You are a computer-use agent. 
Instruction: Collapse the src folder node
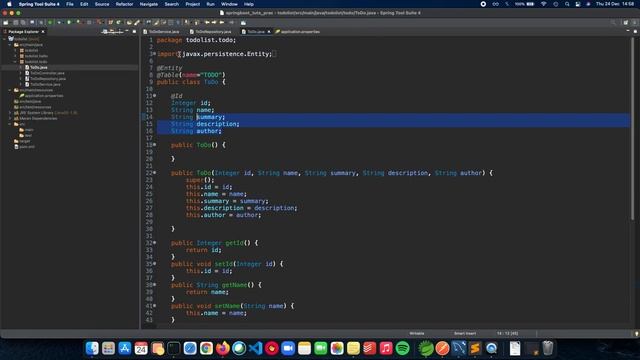click(10, 124)
